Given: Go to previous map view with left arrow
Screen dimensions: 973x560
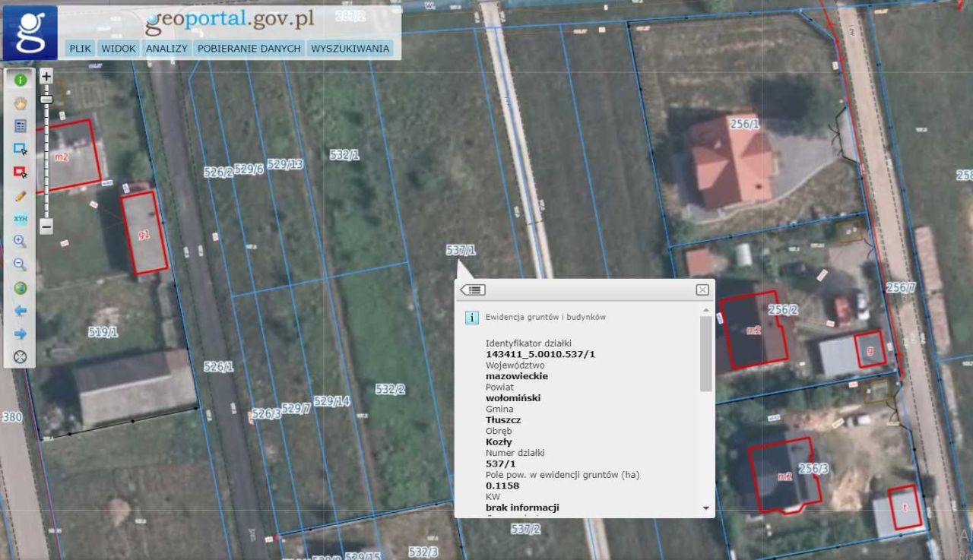Looking at the screenshot, I should (21, 311).
